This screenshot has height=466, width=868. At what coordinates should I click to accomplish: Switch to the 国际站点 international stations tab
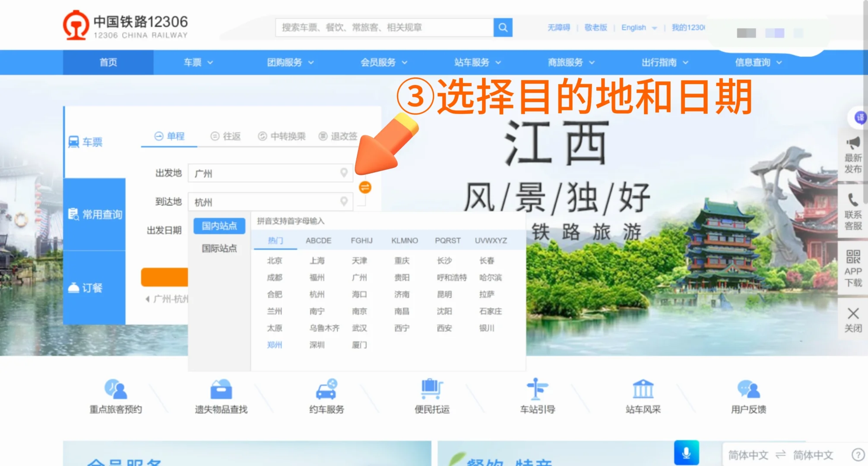pos(219,248)
